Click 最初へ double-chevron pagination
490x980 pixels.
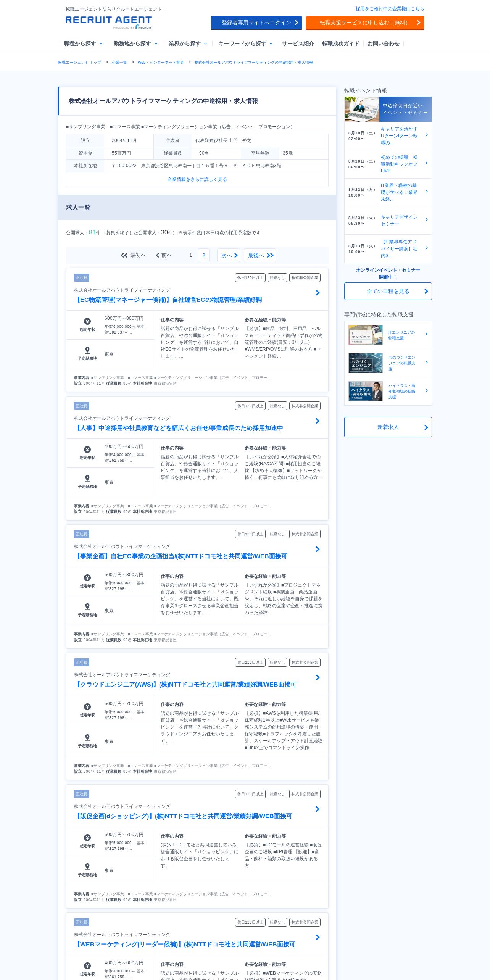coord(133,255)
